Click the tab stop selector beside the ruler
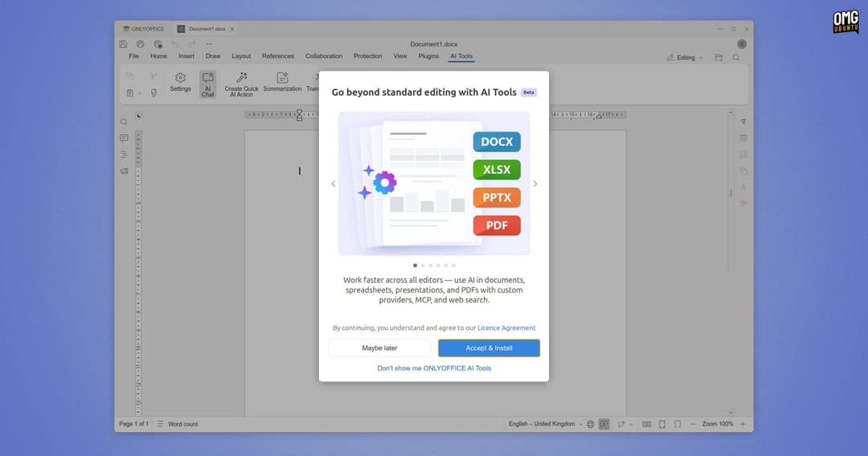The height and width of the screenshot is (456, 868). (138, 116)
